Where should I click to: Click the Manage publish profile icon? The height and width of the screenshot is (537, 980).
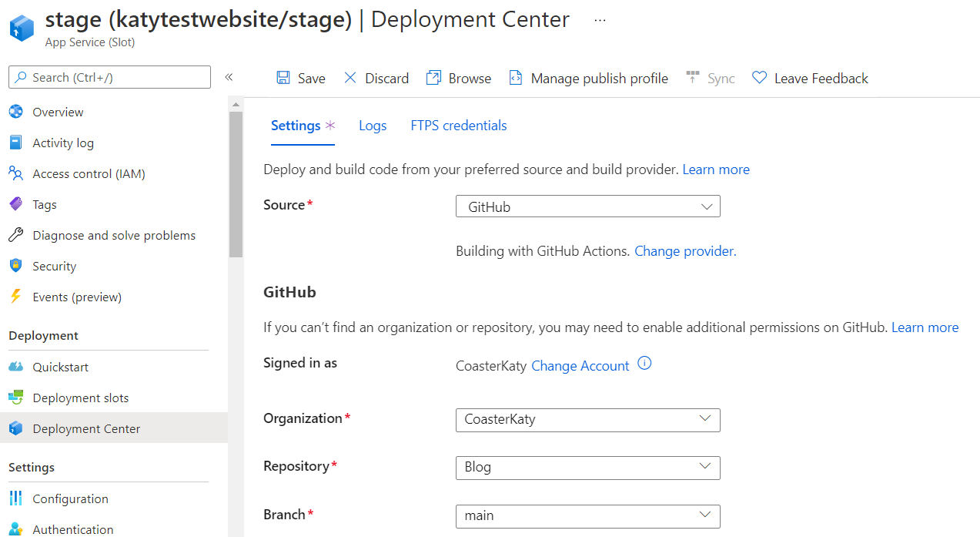click(516, 78)
